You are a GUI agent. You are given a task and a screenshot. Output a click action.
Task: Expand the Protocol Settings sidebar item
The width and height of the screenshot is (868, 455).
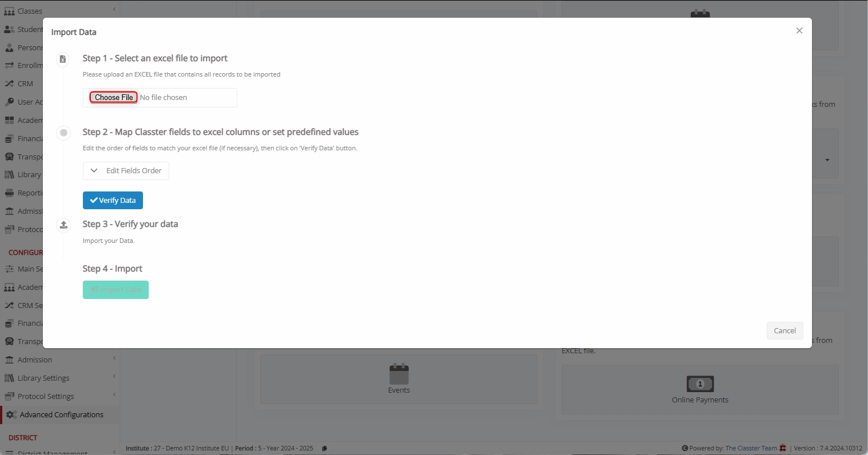(x=60, y=396)
